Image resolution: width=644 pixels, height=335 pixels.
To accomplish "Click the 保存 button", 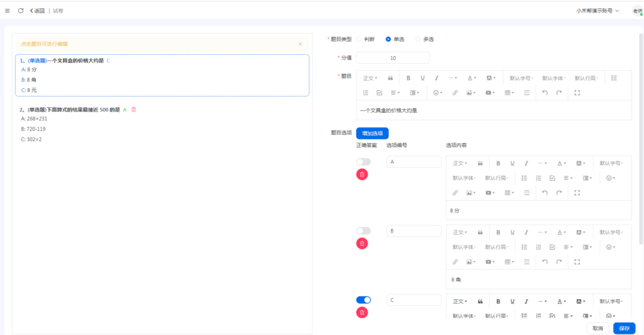I will 624,328.
